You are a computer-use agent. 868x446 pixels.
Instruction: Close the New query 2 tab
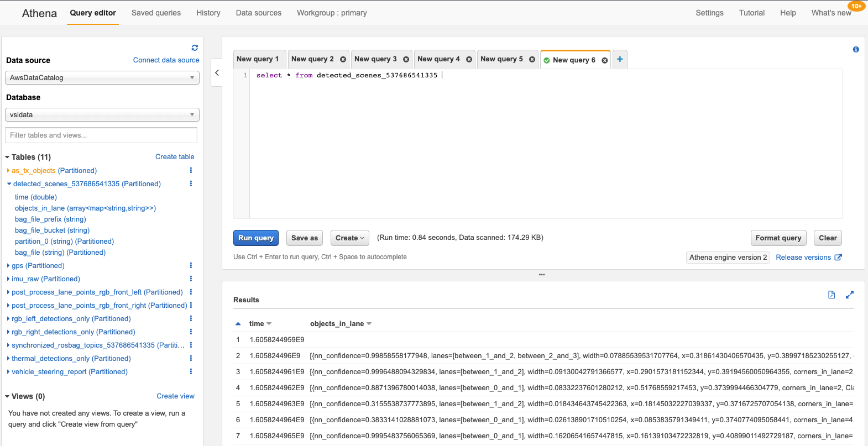click(x=343, y=60)
